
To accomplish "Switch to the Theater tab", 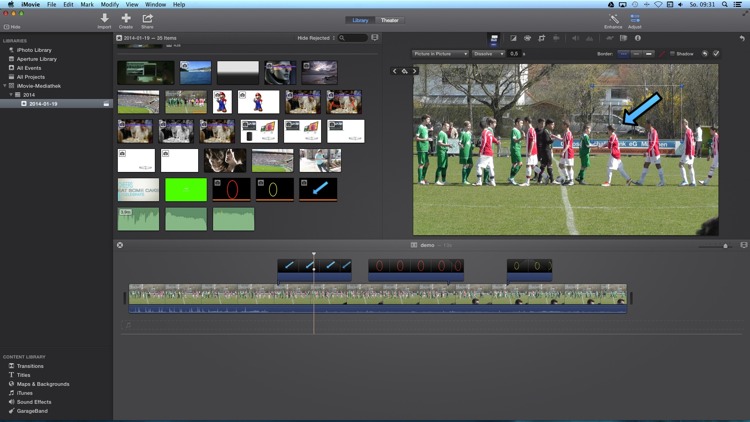I will (x=389, y=20).
